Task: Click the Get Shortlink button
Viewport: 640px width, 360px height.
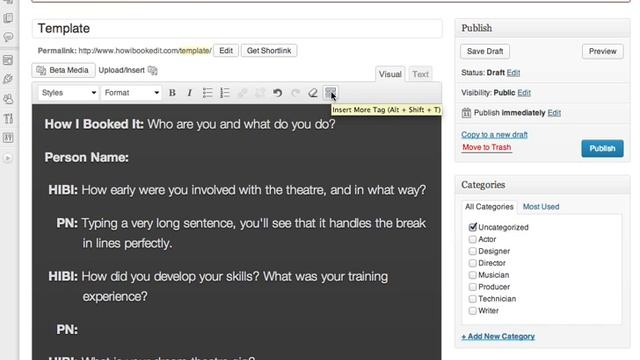Action: pyautogui.click(x=269, y=51)
